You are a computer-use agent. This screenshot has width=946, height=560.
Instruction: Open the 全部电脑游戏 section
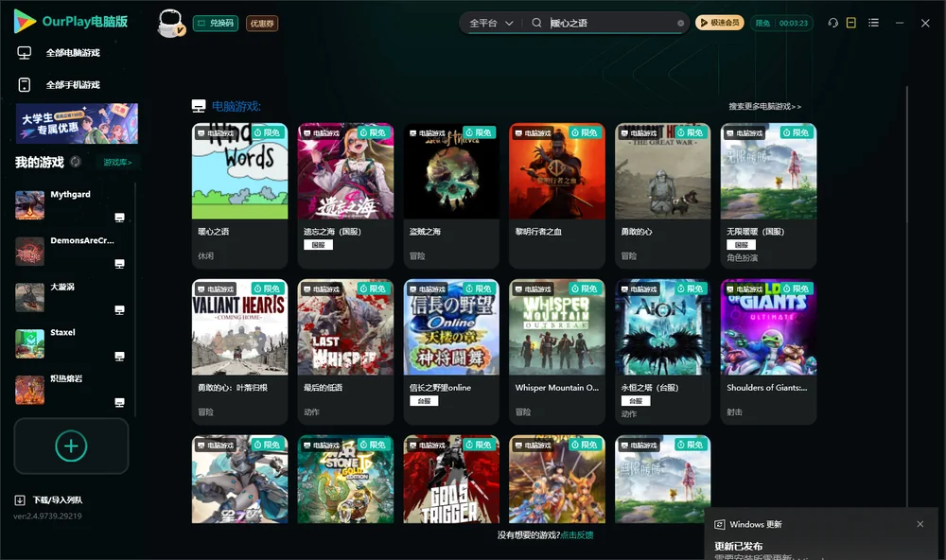[x=59, y=53]
